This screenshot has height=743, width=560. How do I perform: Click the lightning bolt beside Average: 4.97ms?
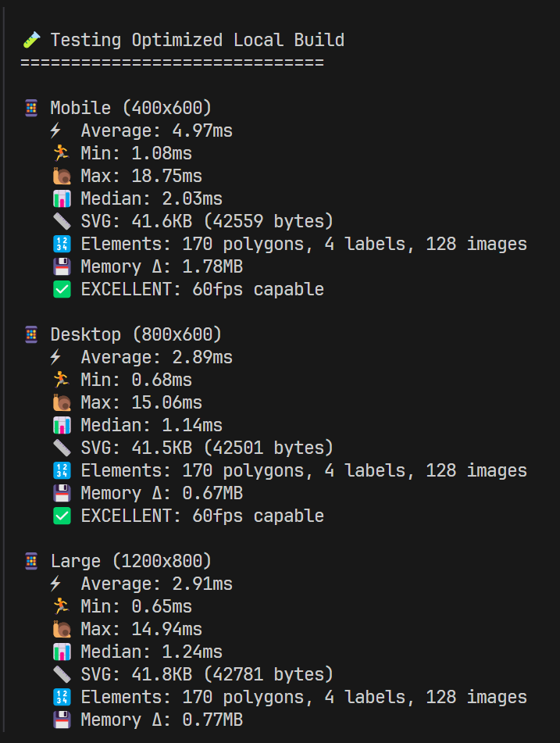click(x=55, y=130)
